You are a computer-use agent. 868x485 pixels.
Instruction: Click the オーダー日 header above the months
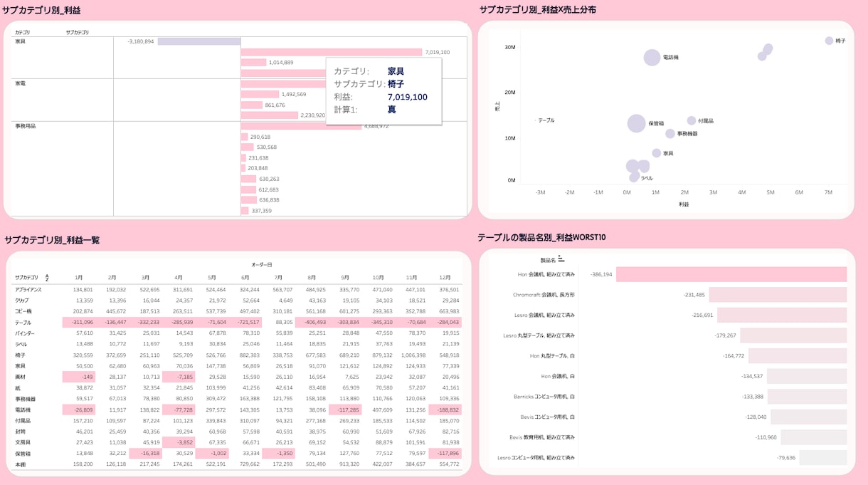pyautogui.click(x=261, y=265)
